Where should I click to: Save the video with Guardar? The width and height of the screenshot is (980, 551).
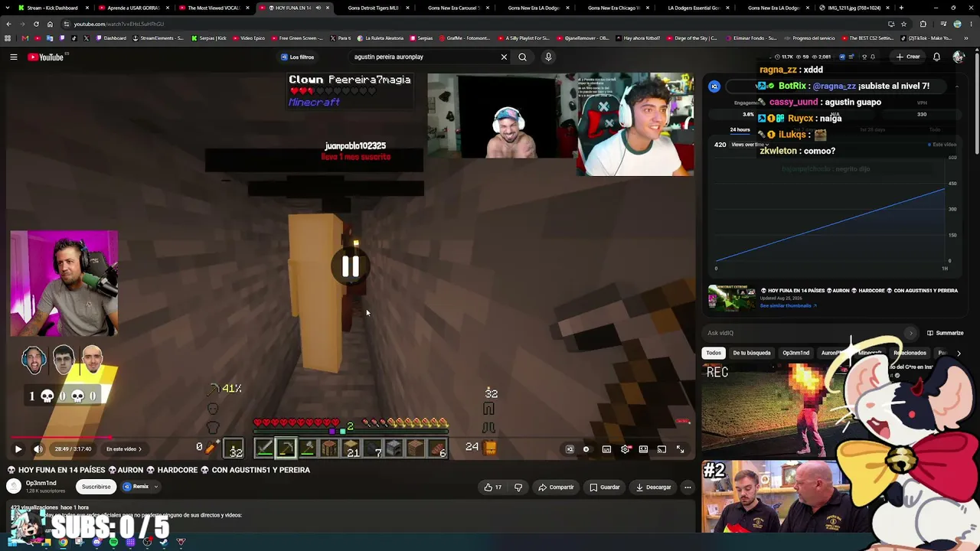click(x=605, y=487)
